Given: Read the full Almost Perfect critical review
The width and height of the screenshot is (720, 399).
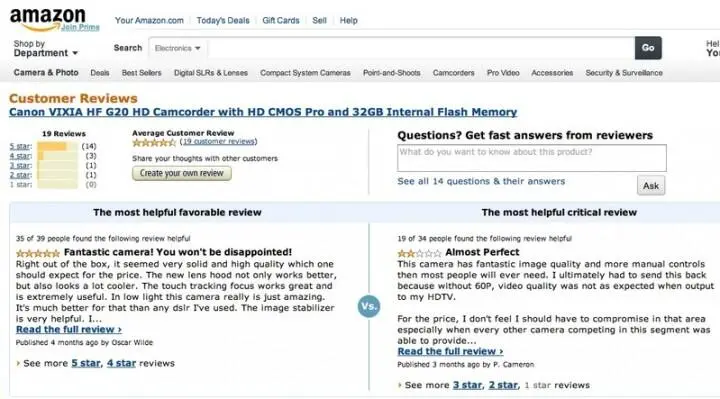Looking at the screenshot, I should [450, 351].
